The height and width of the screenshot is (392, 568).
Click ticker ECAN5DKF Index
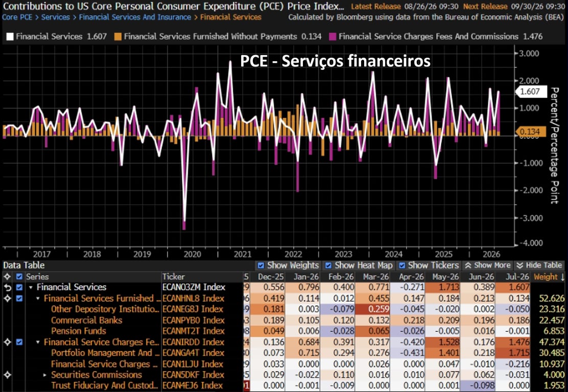[x=193, y=375]
